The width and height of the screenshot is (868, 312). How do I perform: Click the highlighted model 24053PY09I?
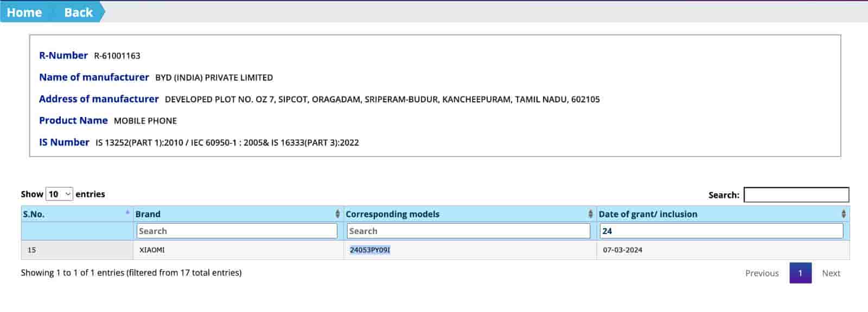pyautogui.click(x=370, y=250)
